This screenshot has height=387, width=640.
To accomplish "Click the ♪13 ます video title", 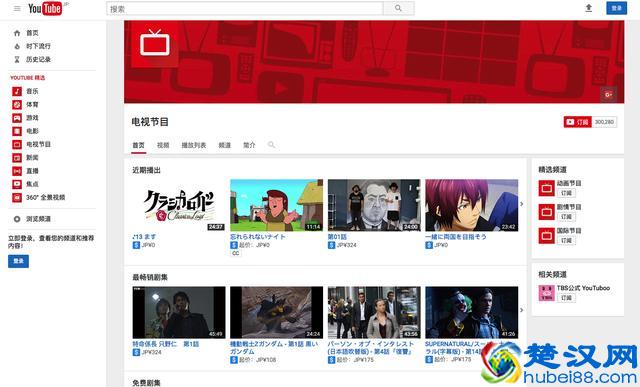I will point(144,237).
